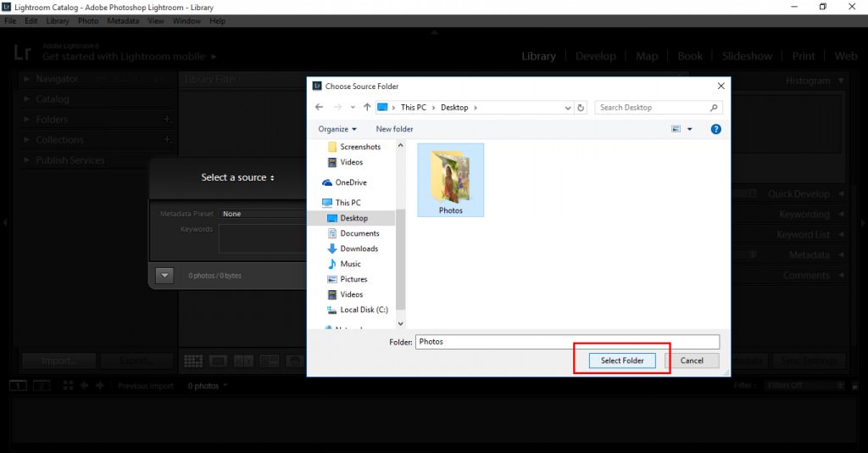
Task: Click Select a source dropdown
Action: (237, 178)
